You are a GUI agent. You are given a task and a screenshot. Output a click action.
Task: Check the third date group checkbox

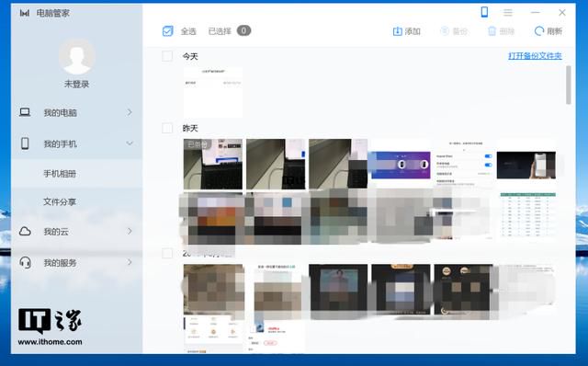coord(167,254)
